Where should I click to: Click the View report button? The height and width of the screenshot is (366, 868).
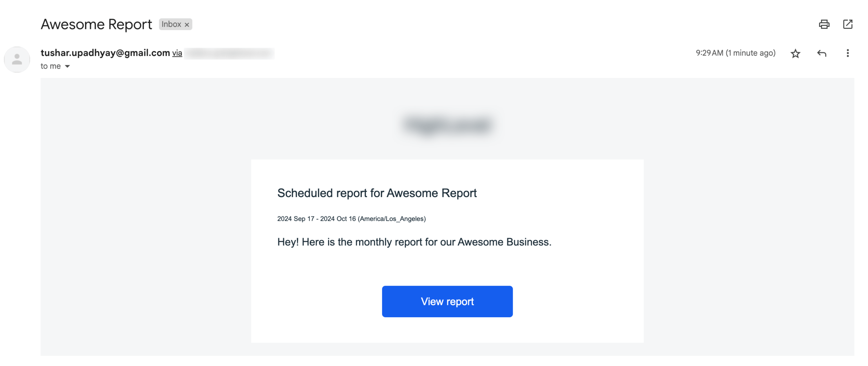[x=447, y=301]
